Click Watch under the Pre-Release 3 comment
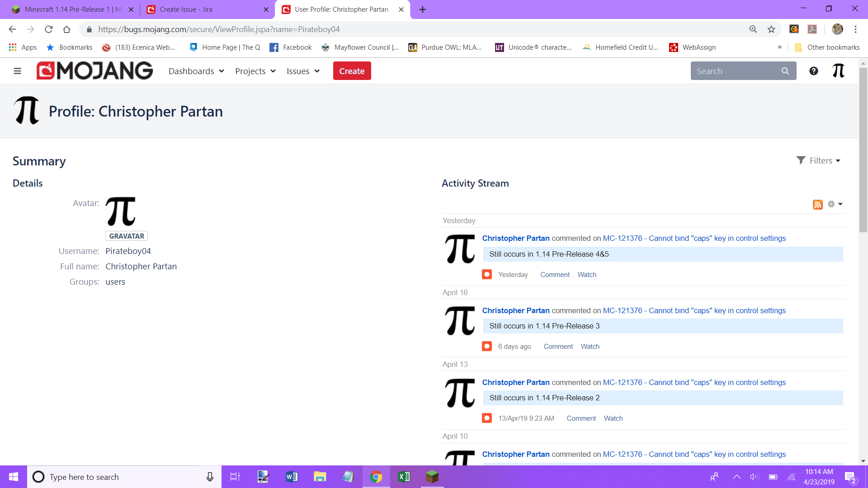The image size is (868, 488). click(590, 347)
